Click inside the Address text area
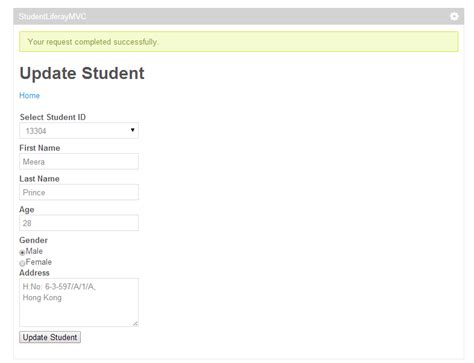Image resolution: width=474 pixels, height=363 pixels. point(79,302)
